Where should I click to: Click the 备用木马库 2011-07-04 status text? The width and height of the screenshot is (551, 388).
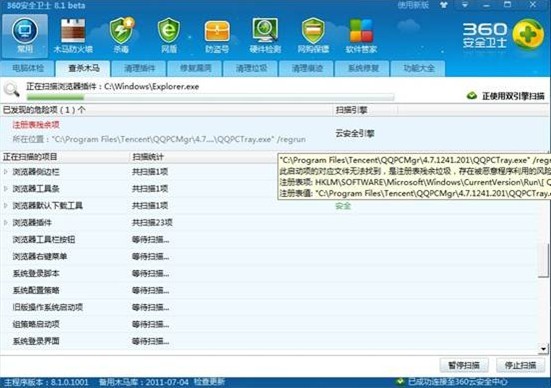click(x=144, y=382)
